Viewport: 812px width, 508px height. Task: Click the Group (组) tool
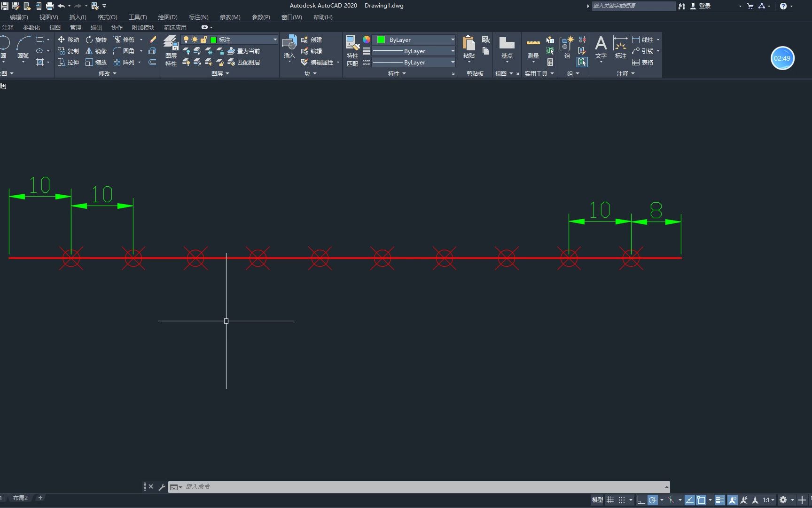tap(567, 48)
